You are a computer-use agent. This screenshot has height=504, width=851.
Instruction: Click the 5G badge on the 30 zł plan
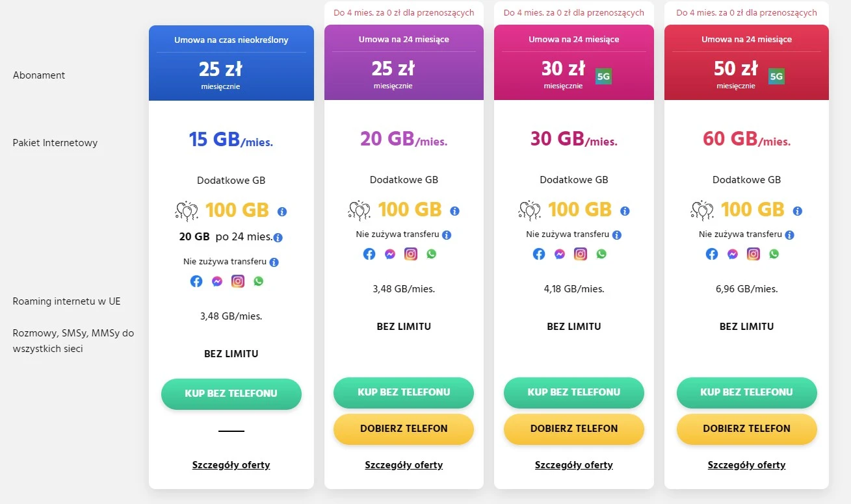pos(604,76)
